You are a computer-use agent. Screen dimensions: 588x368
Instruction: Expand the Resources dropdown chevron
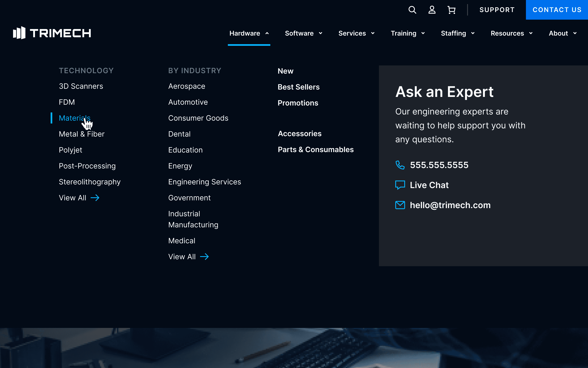point(531,33)
